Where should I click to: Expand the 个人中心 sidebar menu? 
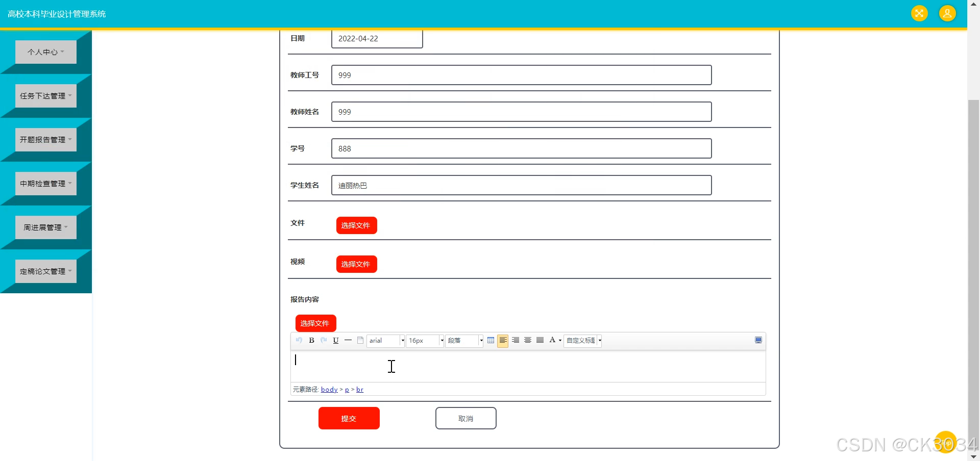[46, 52]
